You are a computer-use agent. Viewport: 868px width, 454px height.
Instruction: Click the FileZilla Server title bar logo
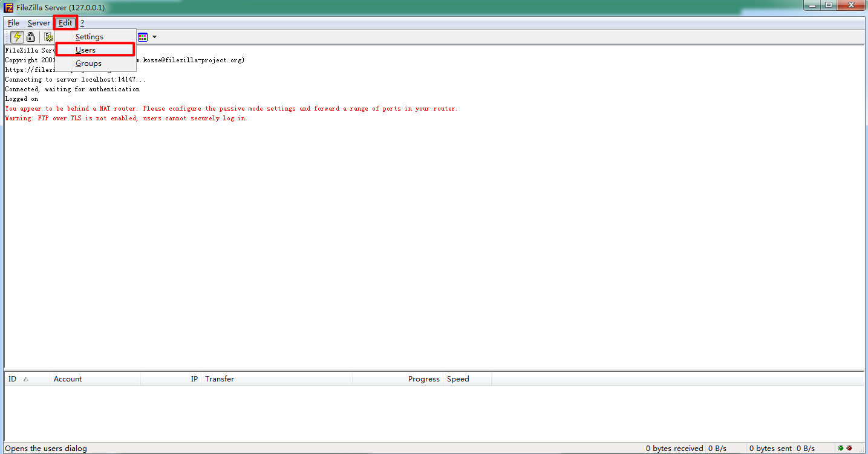point(9,7)
